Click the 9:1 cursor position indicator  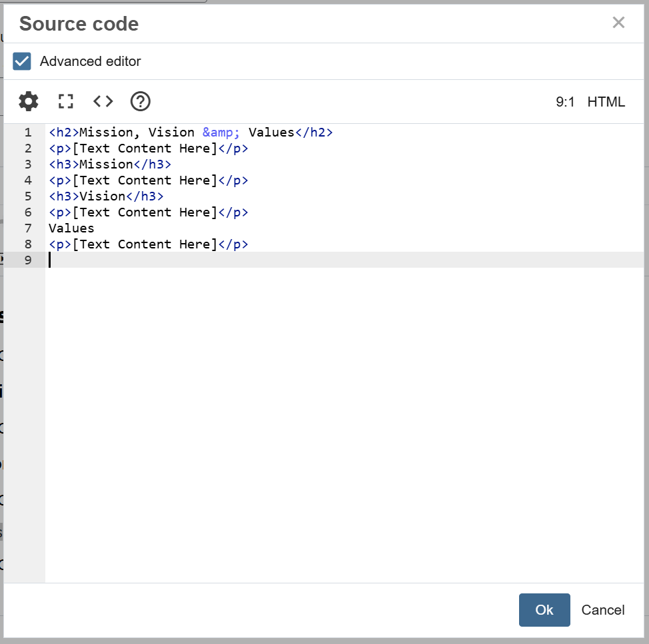click(565, 102)
